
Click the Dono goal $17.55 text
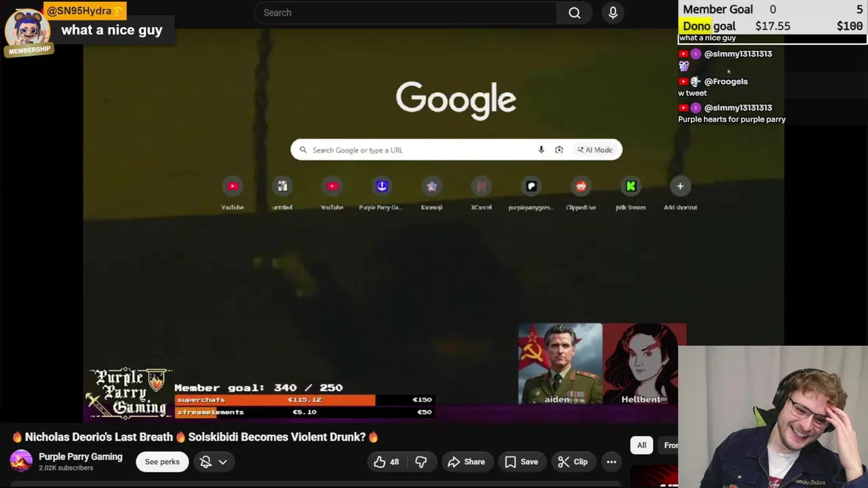[x=736, y=26]
